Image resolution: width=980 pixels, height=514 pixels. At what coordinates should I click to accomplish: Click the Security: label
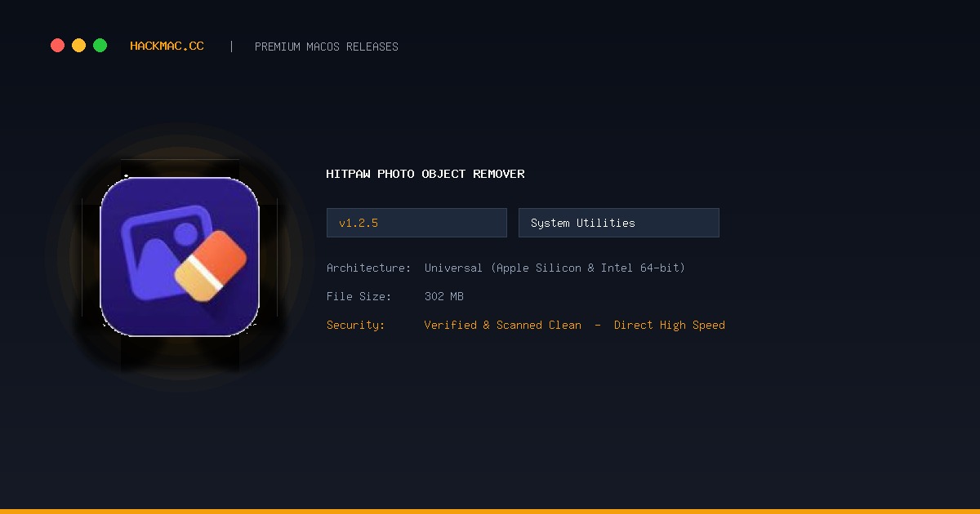[355, 325]
